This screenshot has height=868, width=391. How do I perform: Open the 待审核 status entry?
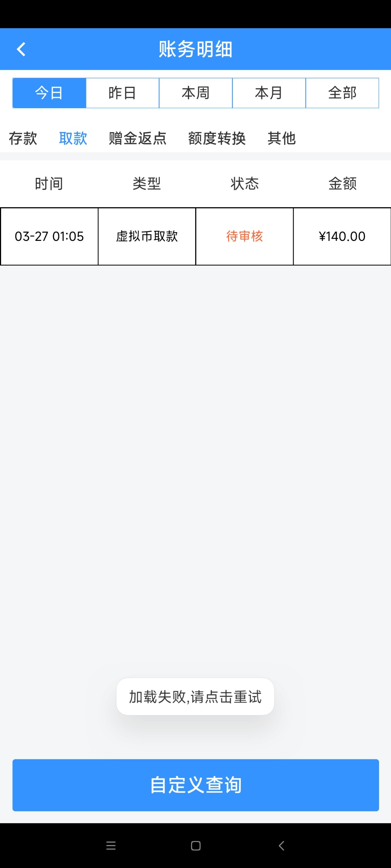point(244,236)
